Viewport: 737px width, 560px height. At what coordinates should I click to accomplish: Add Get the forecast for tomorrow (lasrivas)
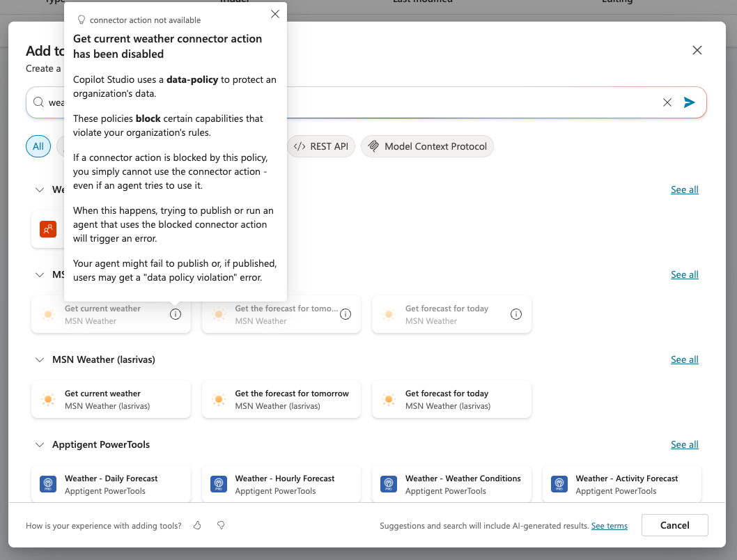pos(281,399)
